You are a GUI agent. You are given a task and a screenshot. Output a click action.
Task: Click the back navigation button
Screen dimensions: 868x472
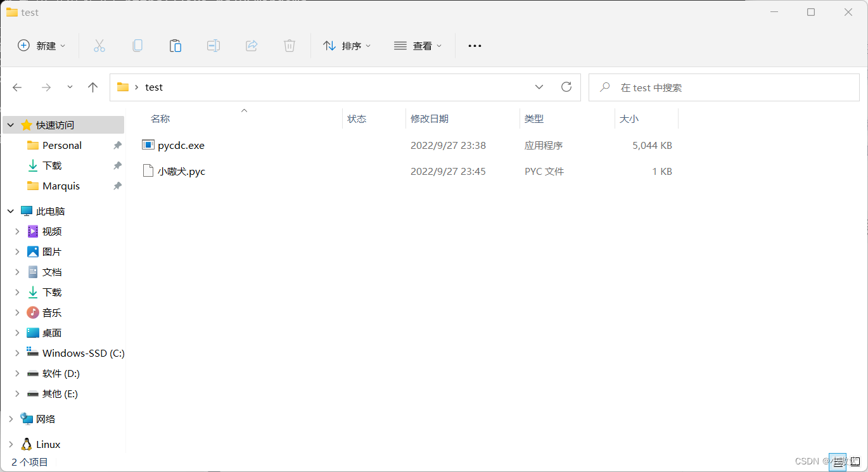pyautogui.click(x=17, y=87)
